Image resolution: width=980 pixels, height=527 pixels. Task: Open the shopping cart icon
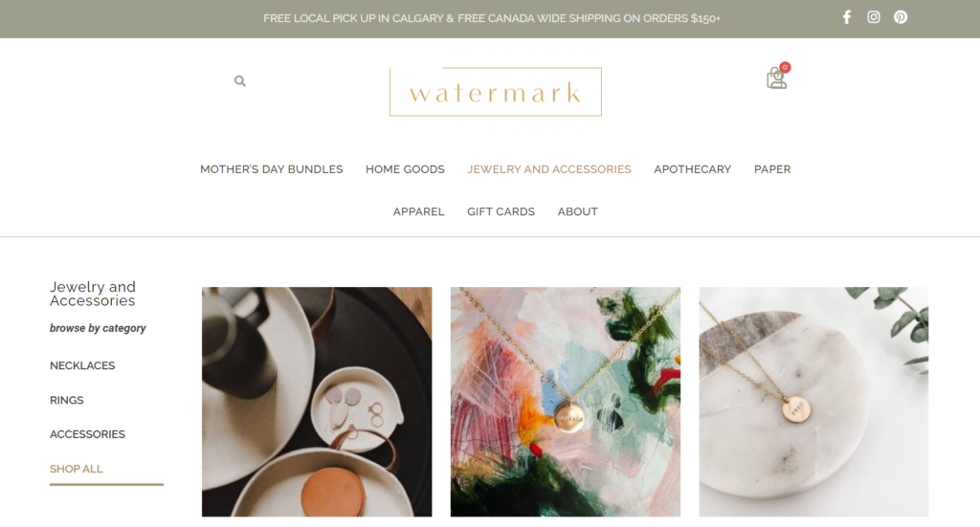tap(776, 78)
